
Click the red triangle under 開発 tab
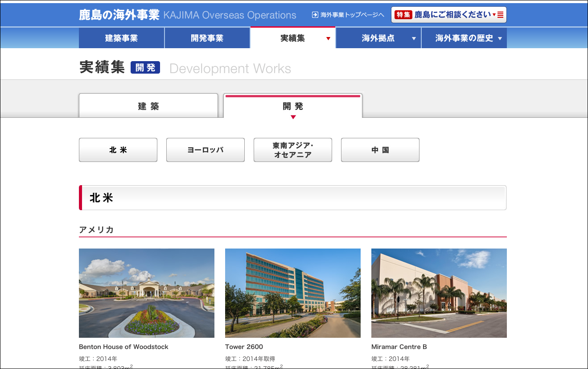293,117
